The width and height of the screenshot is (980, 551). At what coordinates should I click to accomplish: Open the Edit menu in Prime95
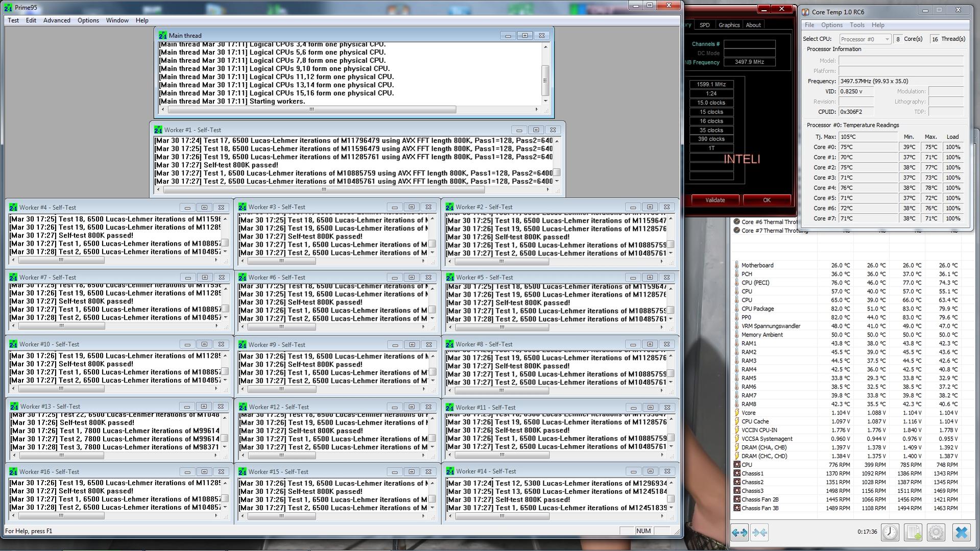tap(31, 20)
